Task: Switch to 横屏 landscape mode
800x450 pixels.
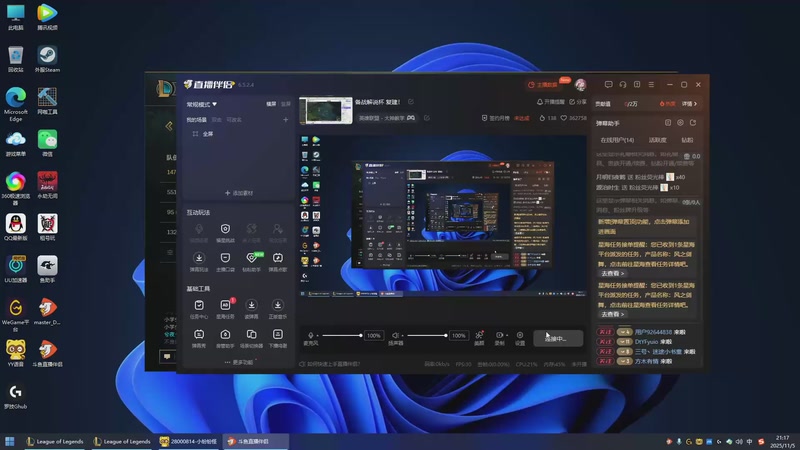Action: (x=271, y=104)
